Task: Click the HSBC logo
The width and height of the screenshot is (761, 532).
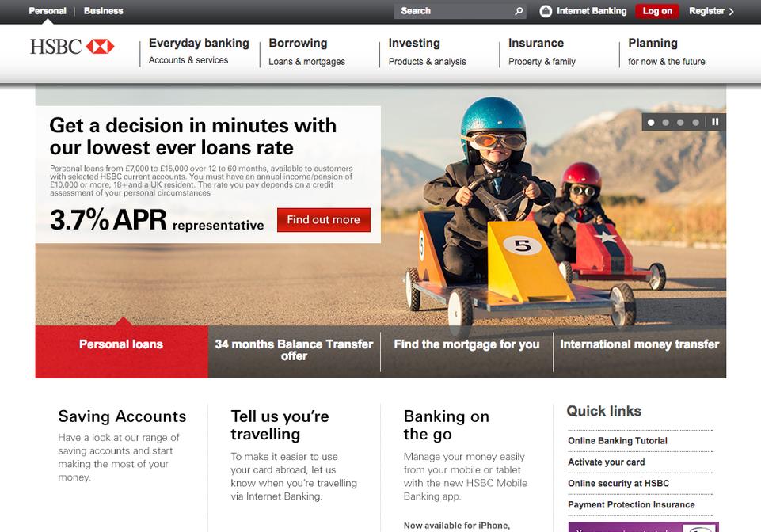Action: coord(72,47)
